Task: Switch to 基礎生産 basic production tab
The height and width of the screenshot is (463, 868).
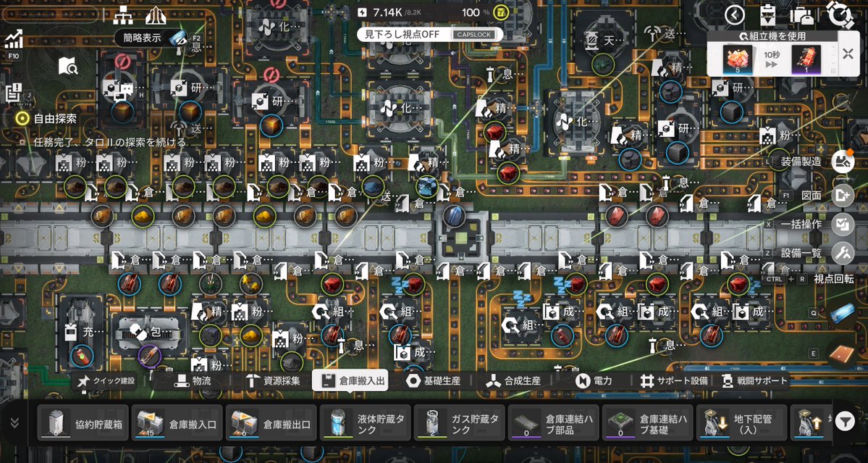Action: tap(433, 381)
